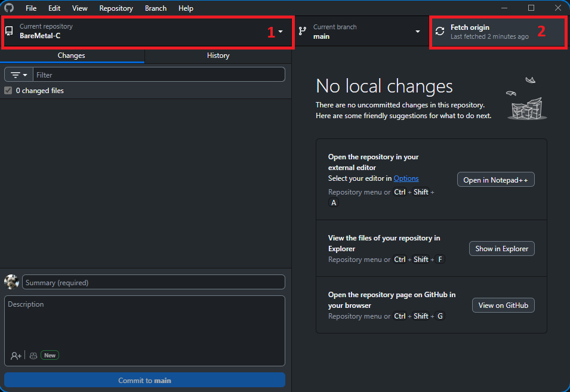Click the fetch origin sync icon

click(440, 32)
